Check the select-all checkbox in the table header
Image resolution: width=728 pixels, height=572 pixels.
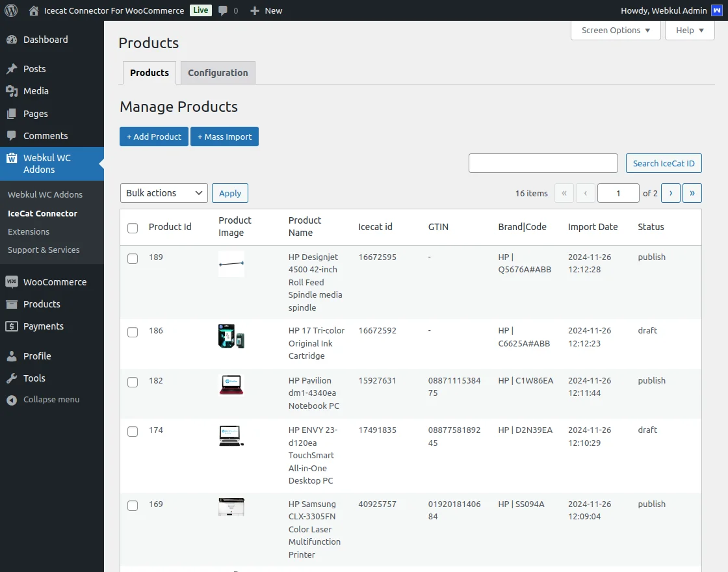(x=133, y=228)
